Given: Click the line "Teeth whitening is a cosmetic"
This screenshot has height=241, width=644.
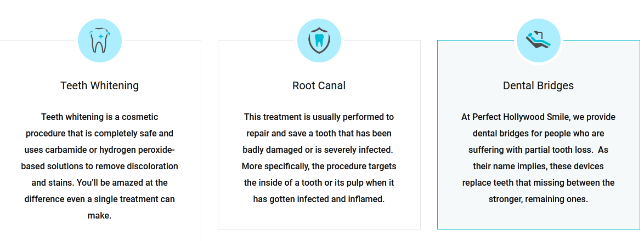Looking at the screenshot, I should [99, 117].
